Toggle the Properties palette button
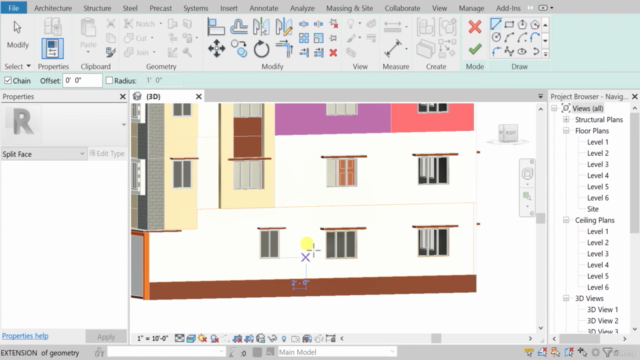640x360 pixels. pos(53,48)
